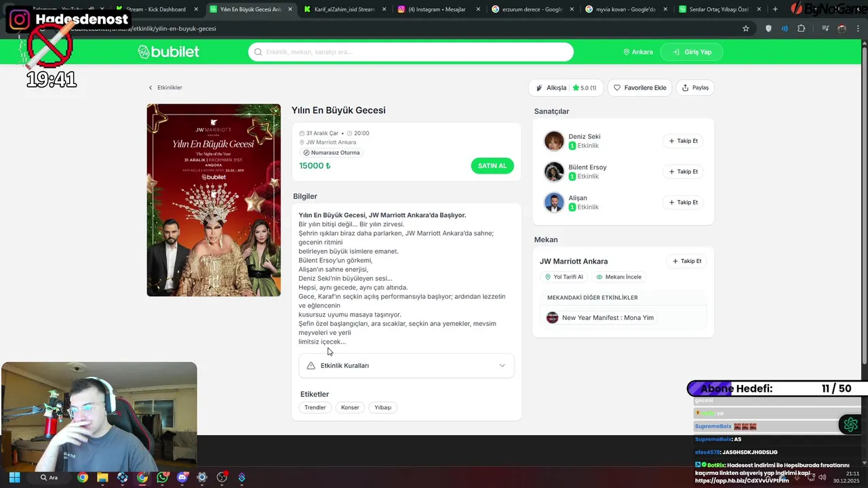Bookmark this page with the star icon

[746, 28]
